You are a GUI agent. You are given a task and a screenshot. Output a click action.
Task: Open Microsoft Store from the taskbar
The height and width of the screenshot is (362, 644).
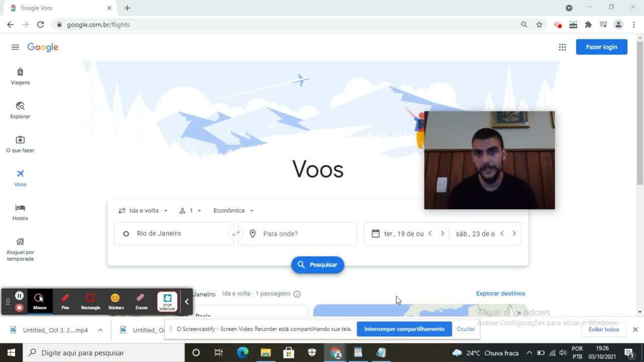pyautogui.click(x=289, y=353)
